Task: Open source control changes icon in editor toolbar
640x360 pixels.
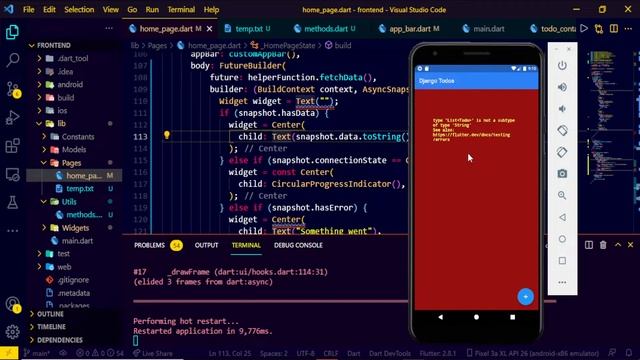Action: [599, 29]
